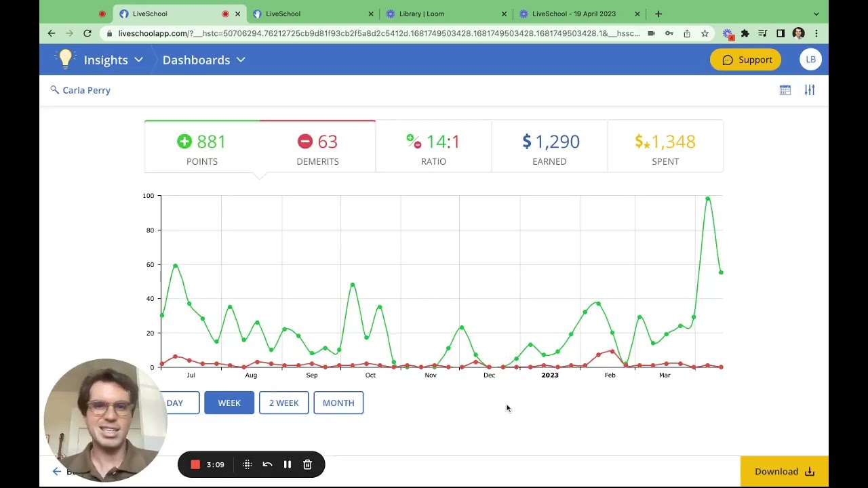Switch to Library | Loom tab

445,14
